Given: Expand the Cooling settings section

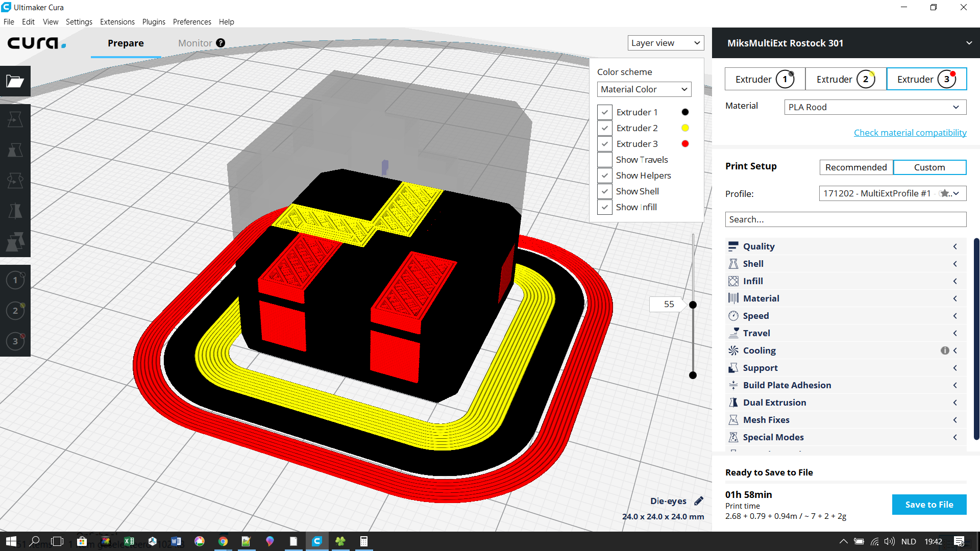Looking at the screenshot, I should (x=846, y=350).
